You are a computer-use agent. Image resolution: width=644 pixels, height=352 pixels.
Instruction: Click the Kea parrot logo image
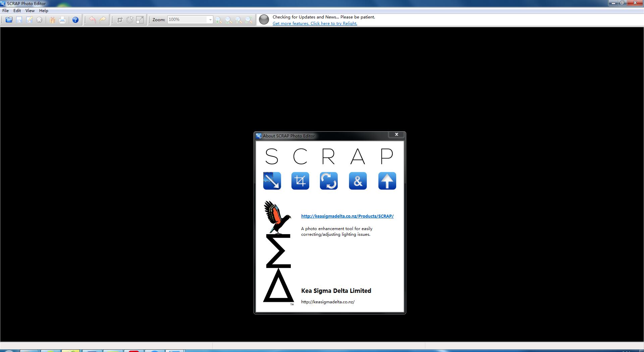point(277,217)
